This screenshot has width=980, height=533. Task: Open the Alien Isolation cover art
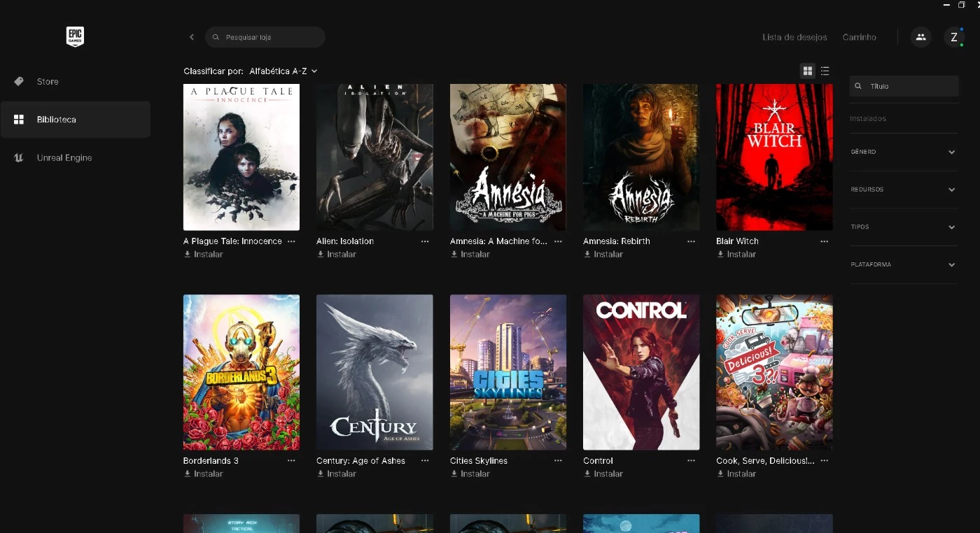coord(374,157)
